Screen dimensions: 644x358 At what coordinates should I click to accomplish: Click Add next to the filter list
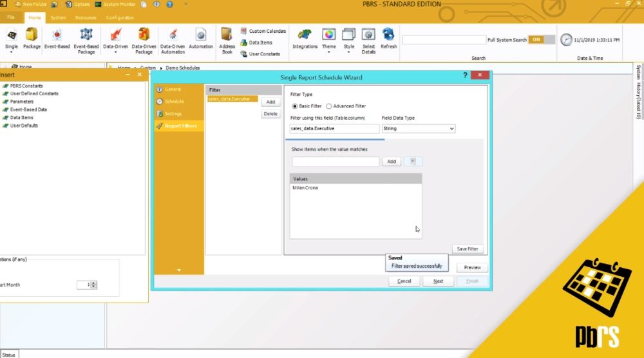click(x=270, y=102)
